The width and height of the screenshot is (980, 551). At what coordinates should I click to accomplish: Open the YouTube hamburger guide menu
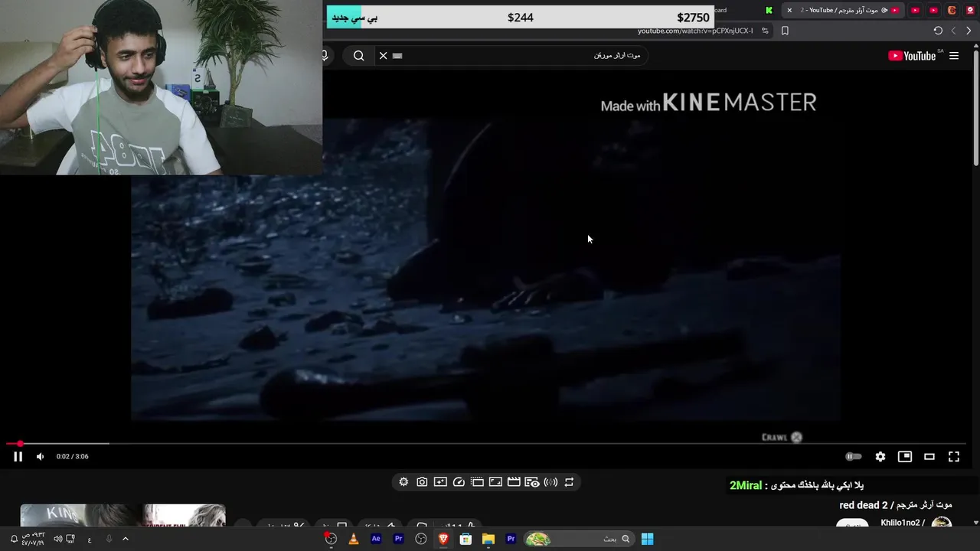954,55
